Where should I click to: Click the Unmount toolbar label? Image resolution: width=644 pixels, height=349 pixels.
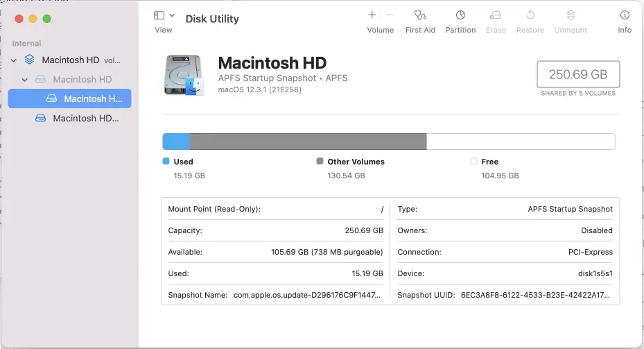[x=571, y=30]
